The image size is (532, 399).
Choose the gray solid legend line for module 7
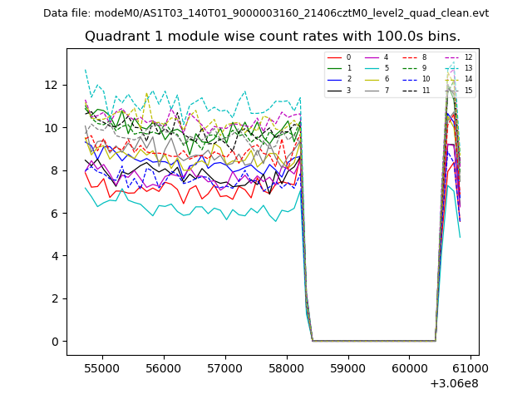[372, 90]
